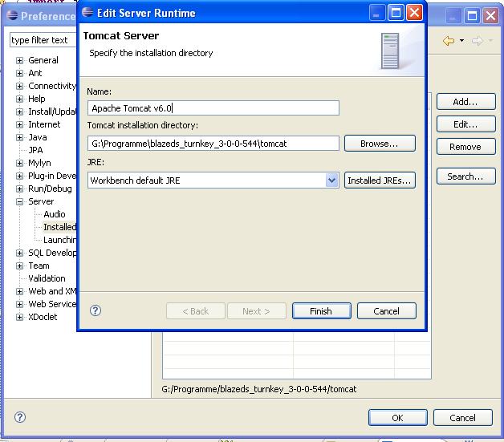Click OK in the Preferences window
Screen dimensions: 504x442
click(397, 418)
